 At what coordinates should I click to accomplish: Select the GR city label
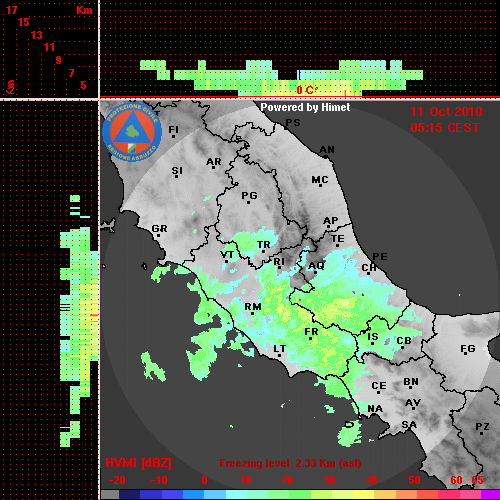(159, 229)
